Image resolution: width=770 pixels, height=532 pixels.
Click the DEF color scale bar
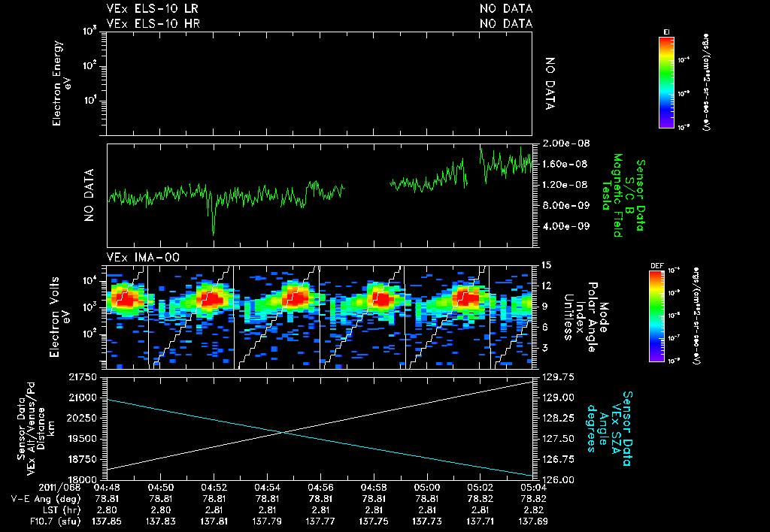(657, 316)
